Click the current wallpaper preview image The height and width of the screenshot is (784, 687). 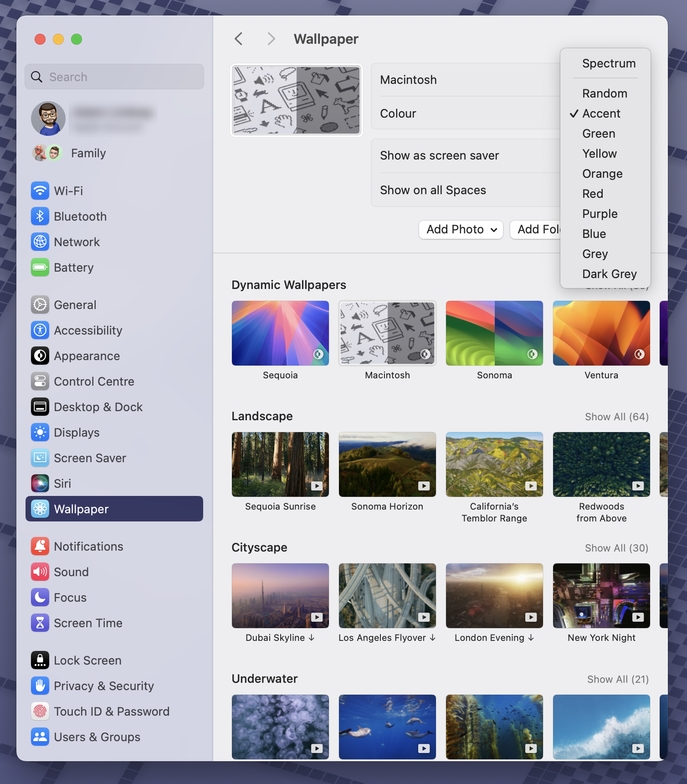(297, 100)
